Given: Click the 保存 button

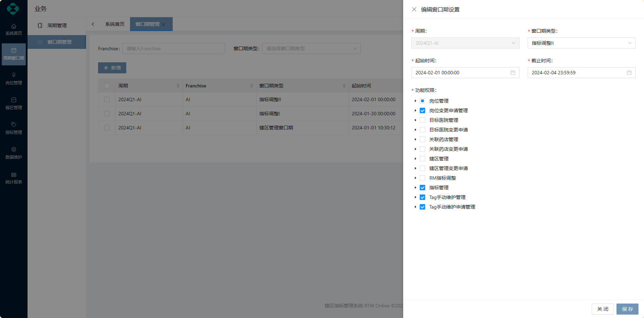Looking at the screenshot, I should tap(627, 309).
